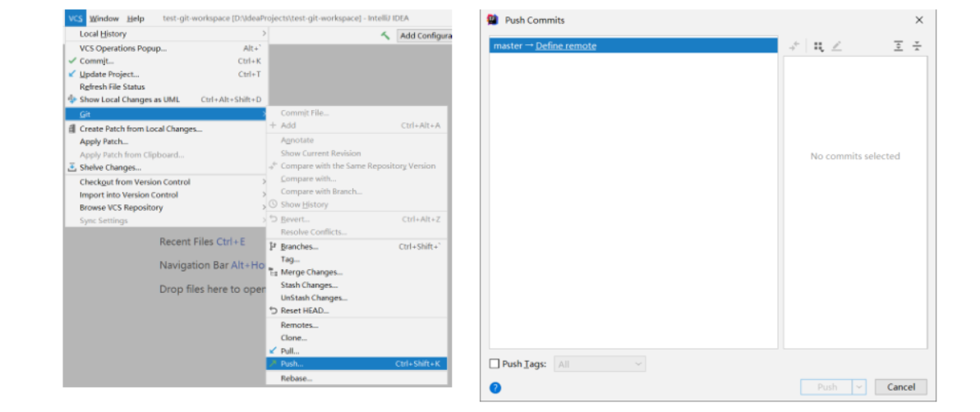Viewport: 980px width, 412px height.
Task: Select VCS Operations Popup... menu item
Action: pyautogui.click(x=167, y=48)
